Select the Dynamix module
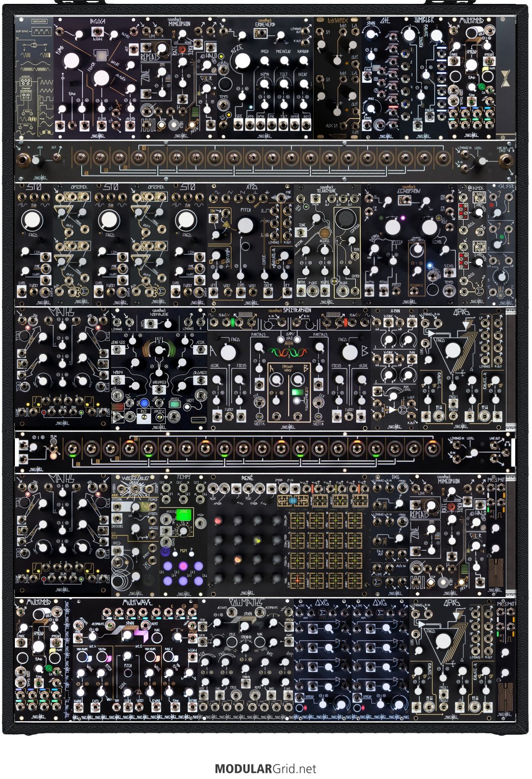Screen dimensions: 532x779 click(x=337, y=78)
